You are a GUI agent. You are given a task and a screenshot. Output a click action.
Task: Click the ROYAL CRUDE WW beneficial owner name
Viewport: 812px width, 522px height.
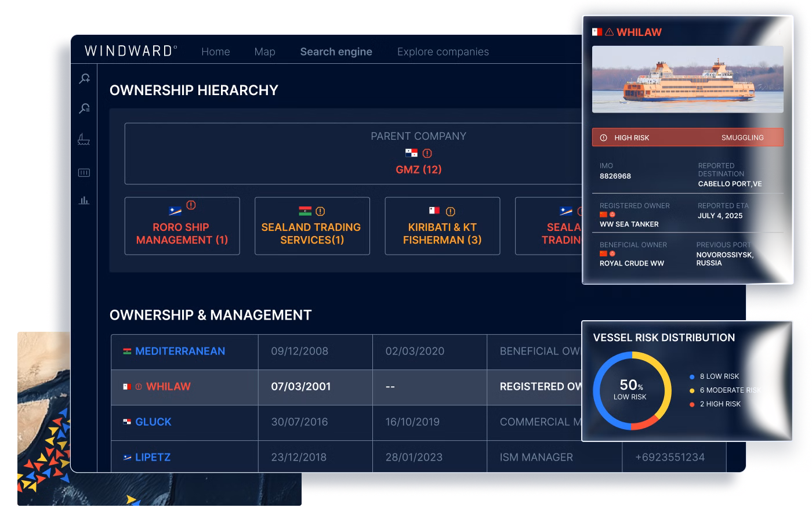coord(632,263)
